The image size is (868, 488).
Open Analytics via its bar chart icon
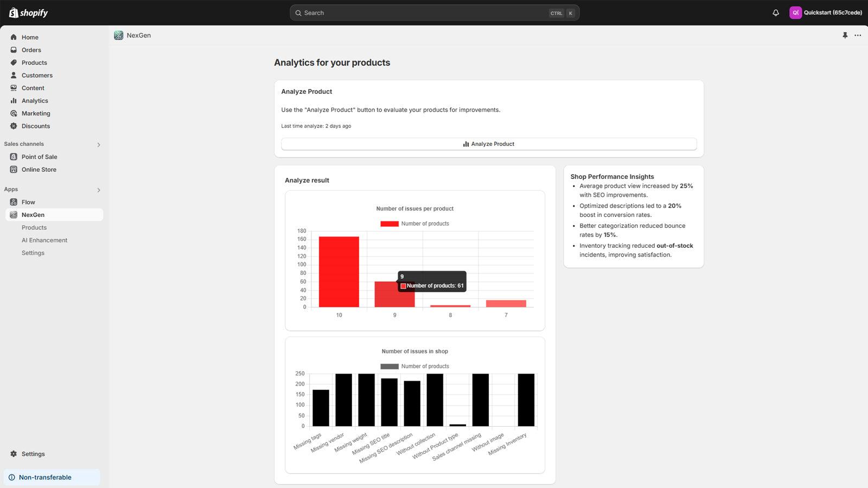click(13, 100)
